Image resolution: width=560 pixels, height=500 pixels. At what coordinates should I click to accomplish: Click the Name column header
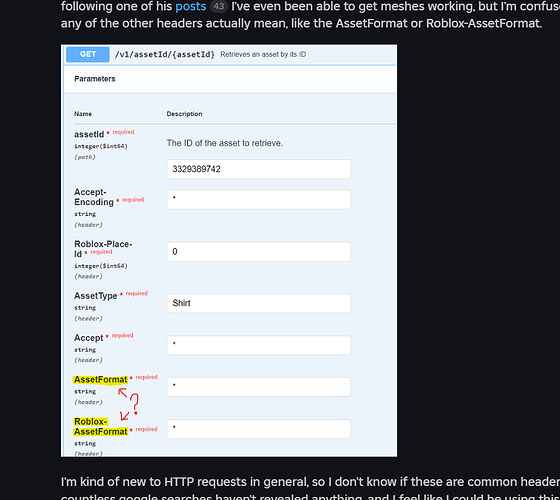click(83, 114)
